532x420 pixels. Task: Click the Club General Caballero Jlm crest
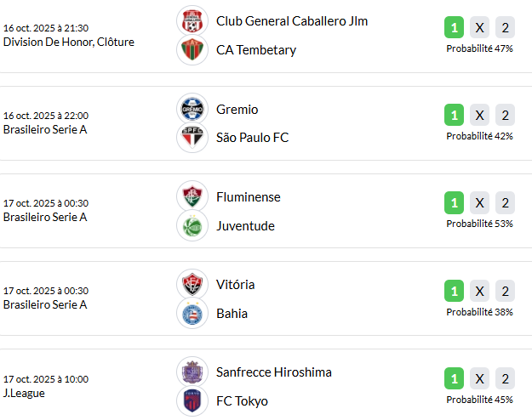(x=192, y=21)
